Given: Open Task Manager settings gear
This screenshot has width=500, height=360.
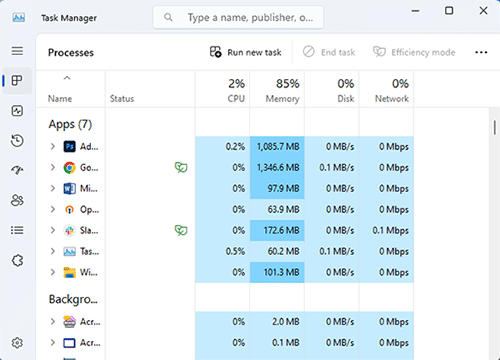Looking at the screenshot, I should (17, 342).
